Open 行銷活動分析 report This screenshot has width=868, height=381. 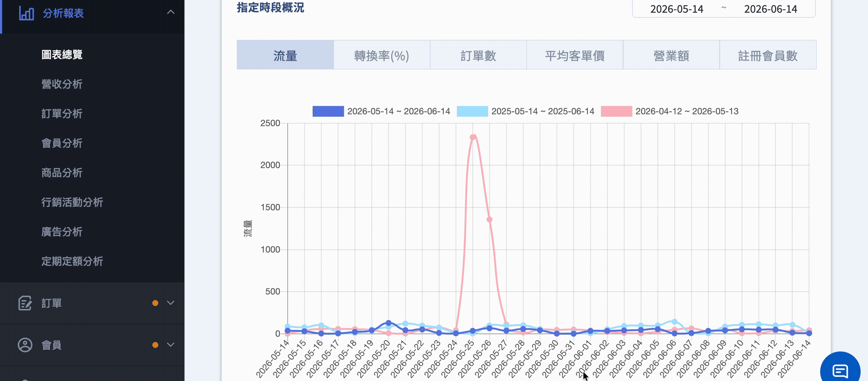(x=72, y=202)
